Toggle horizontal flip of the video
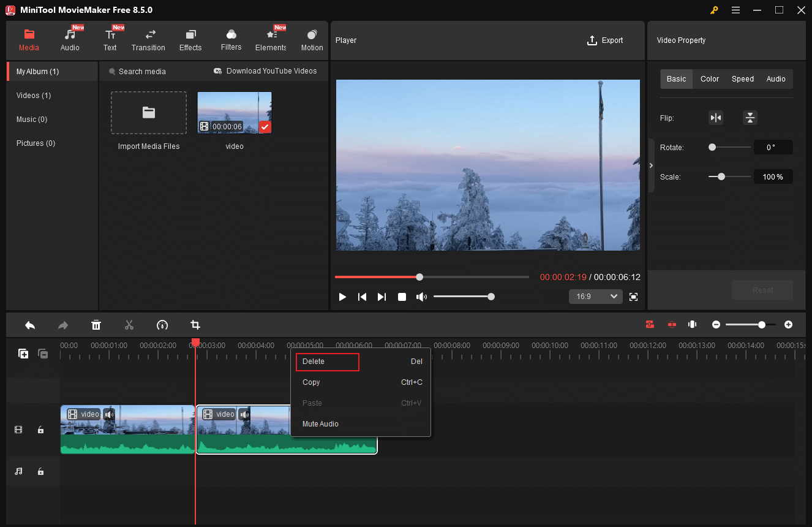The height and width of the screenshot is (527, 812). (x=716, y=117)
